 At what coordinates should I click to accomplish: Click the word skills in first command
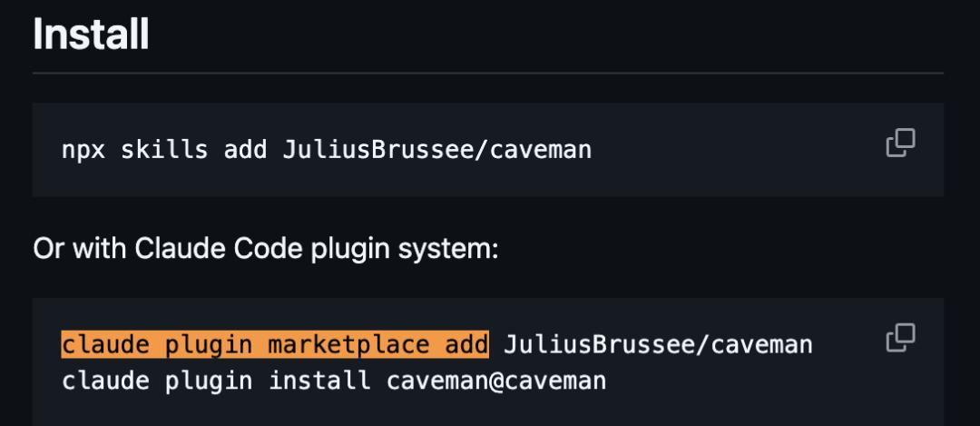tap(164, 149)
